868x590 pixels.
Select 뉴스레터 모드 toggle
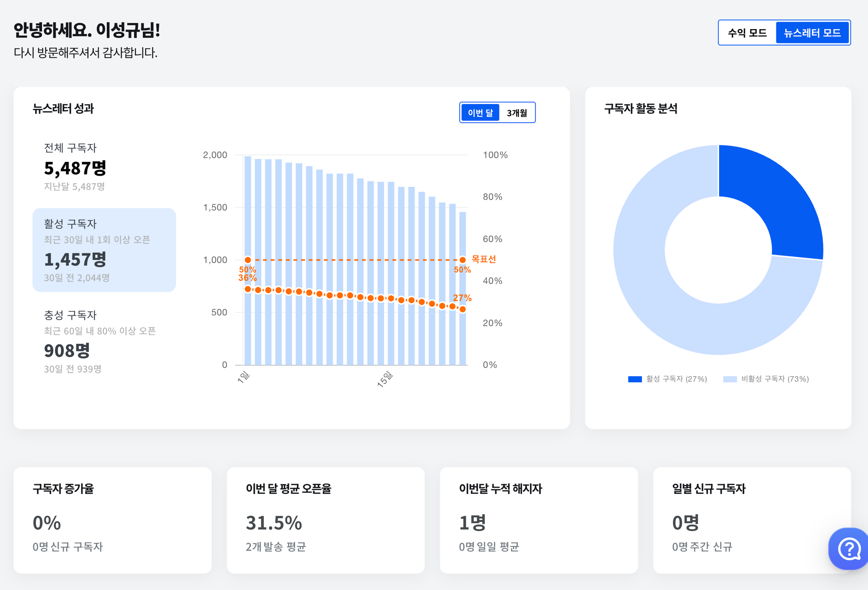pyautogui.click(x=812, y=33)
